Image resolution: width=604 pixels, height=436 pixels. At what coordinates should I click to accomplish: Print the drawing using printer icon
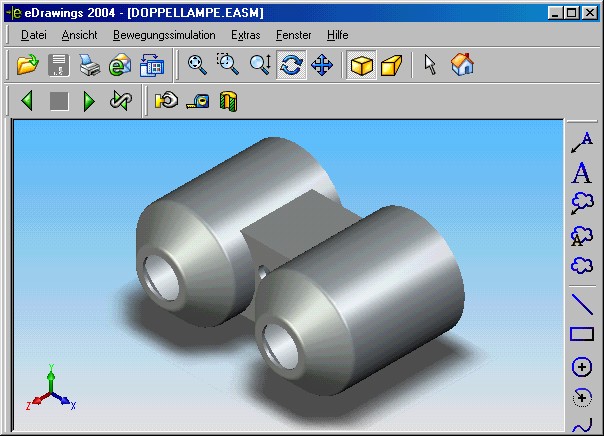90,64
